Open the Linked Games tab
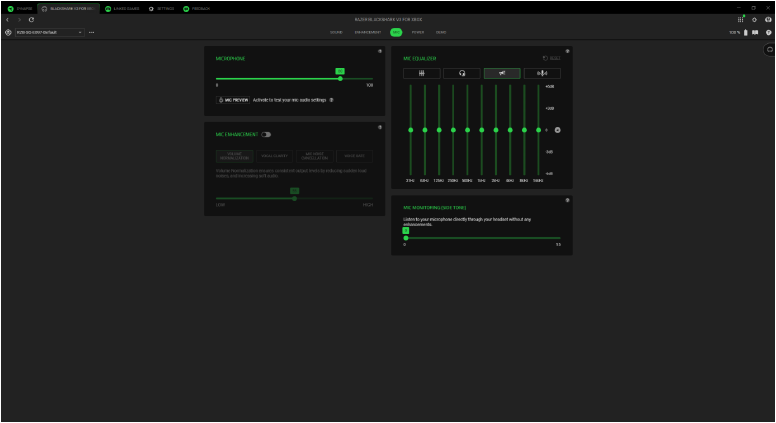776x423 pixels. click(122, 8)
